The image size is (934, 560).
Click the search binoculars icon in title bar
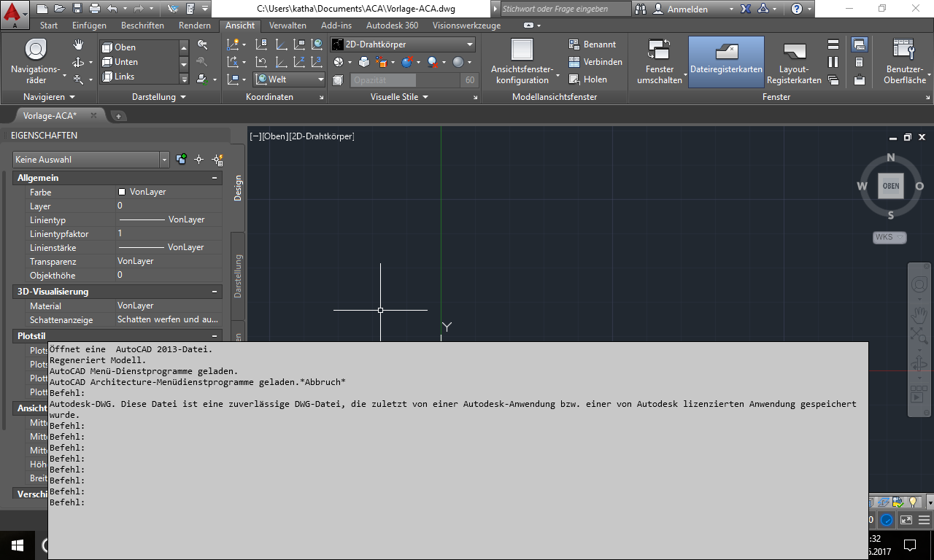[x=641, y=9]
